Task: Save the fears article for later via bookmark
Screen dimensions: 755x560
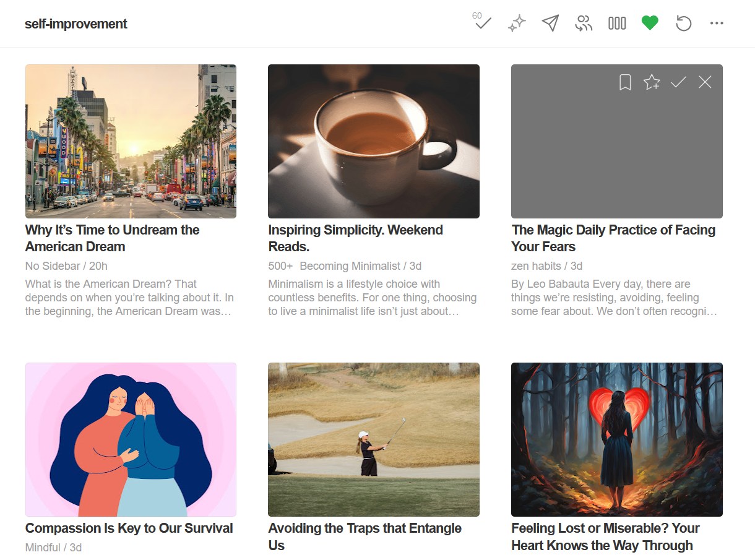Action: click(x=624, y=81)
